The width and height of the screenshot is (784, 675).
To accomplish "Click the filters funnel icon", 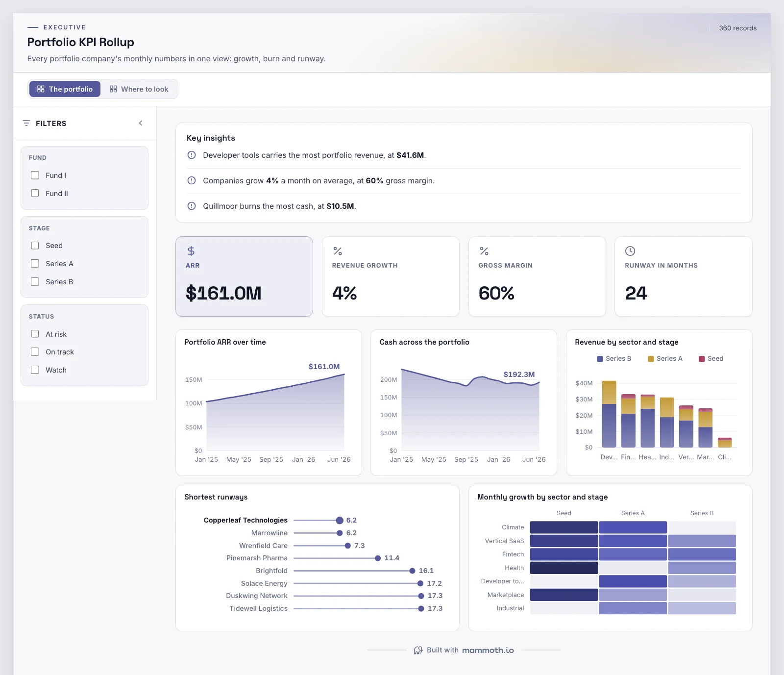I will [x=26, y=123].
